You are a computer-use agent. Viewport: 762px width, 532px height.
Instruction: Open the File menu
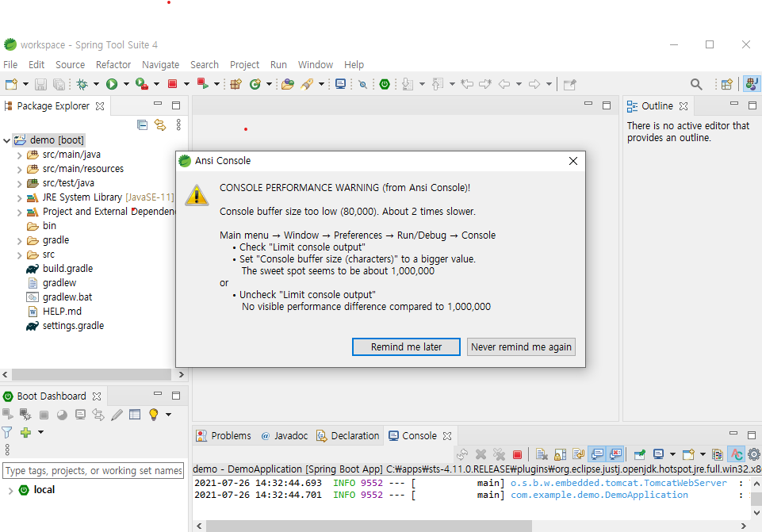tap(10, 65)
